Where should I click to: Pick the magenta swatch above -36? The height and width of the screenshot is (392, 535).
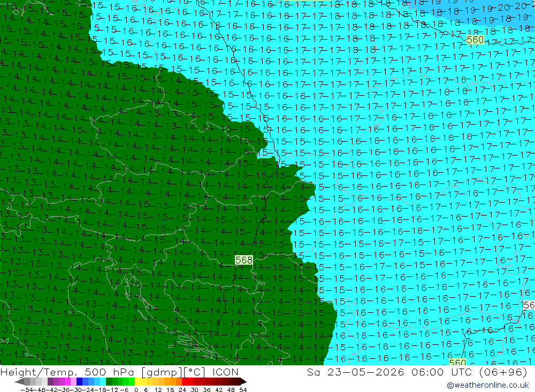(67, 382)
